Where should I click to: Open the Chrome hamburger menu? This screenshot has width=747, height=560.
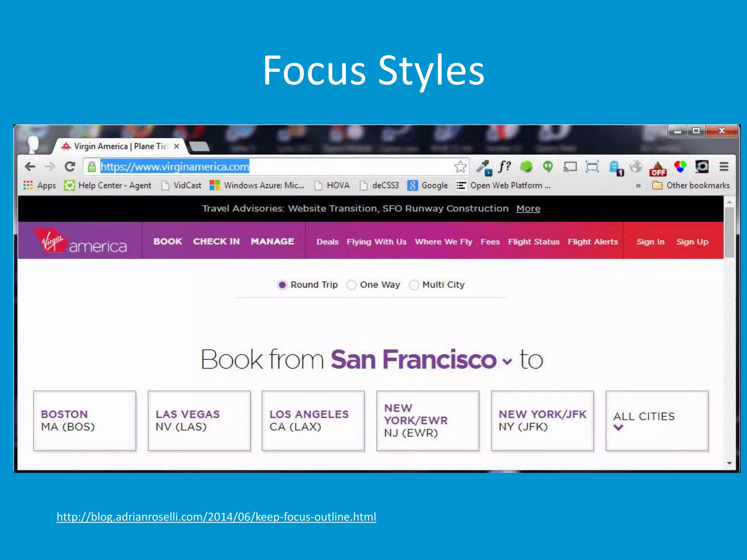point(724,167)
